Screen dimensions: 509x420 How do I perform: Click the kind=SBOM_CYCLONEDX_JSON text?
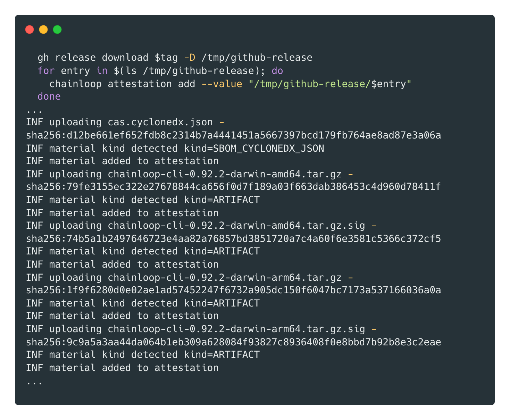(254, 149)
